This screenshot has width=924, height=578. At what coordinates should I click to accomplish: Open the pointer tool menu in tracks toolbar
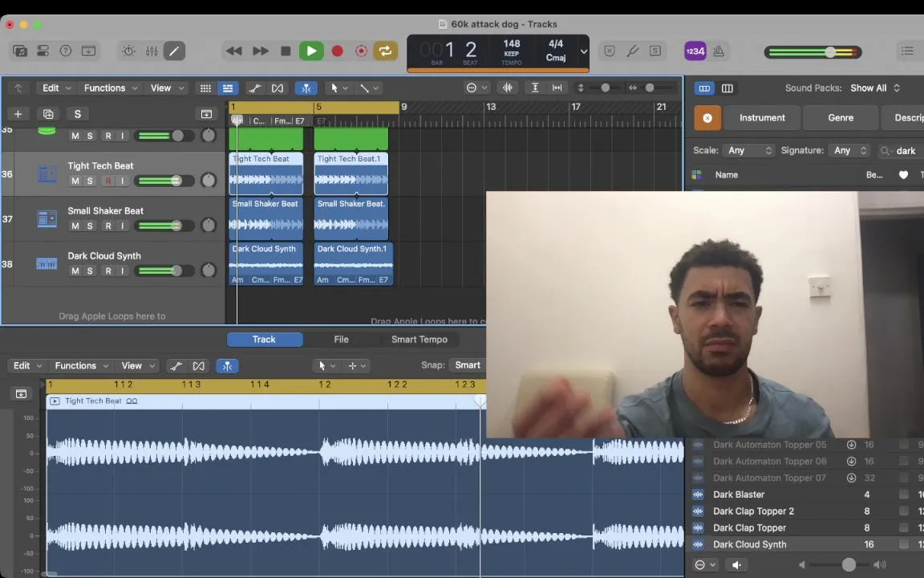(338, 88)
